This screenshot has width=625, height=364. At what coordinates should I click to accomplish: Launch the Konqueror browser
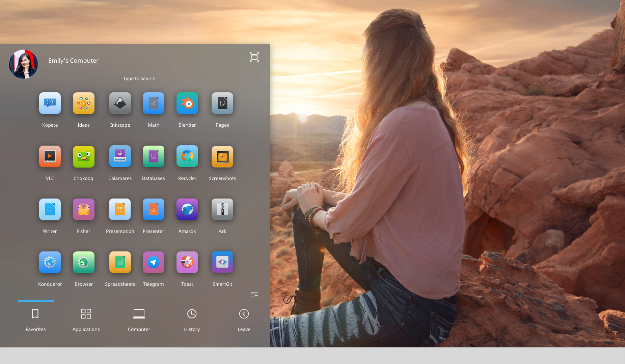pyautogui.click(x=50, y=263)
